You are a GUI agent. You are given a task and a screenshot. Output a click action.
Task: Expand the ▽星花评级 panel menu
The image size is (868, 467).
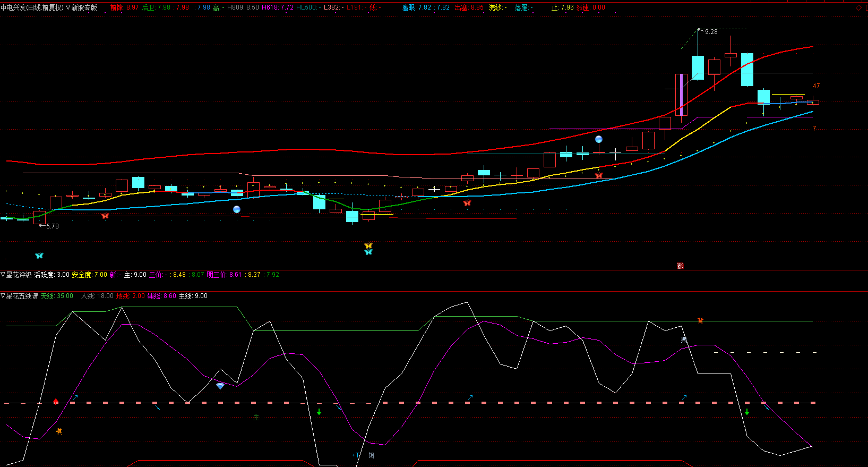pos(16,275)
